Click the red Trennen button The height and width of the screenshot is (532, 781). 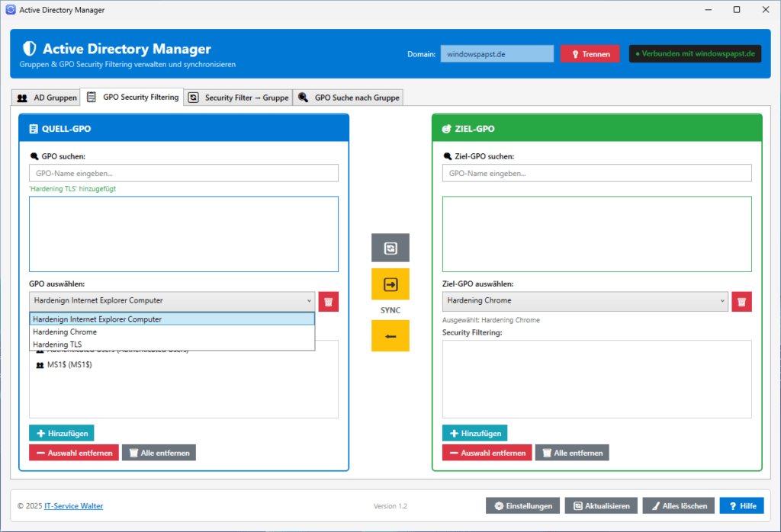point(590,54)
